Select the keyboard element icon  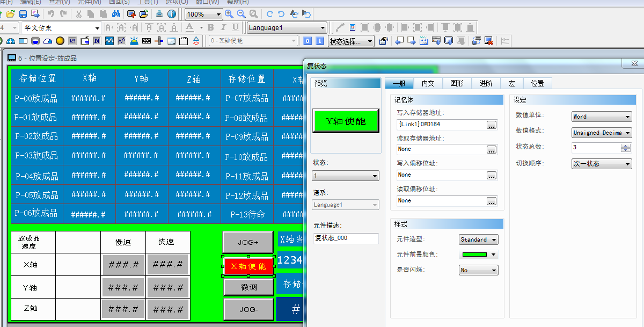pyautogui.click(x=146, y=41)
